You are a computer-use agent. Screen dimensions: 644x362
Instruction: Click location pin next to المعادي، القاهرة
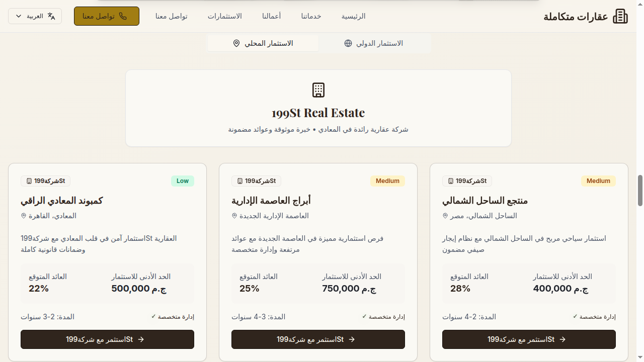pyautogui.click(x=23, y=216)
